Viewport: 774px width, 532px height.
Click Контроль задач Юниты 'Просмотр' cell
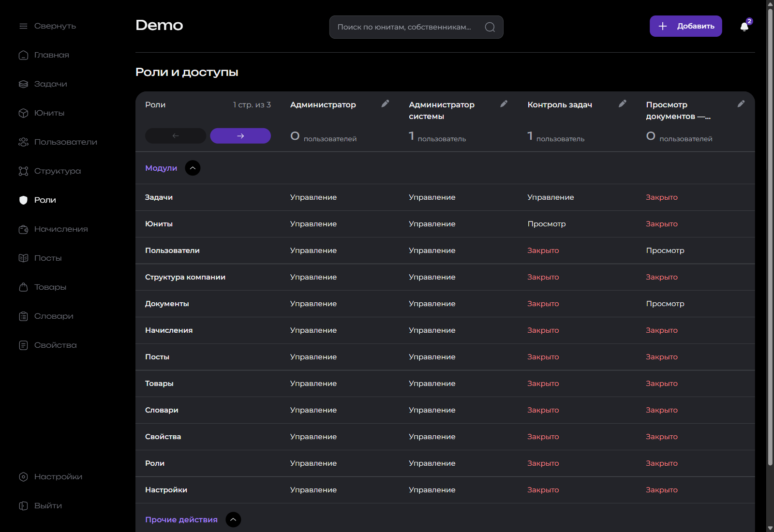[547, 224]
